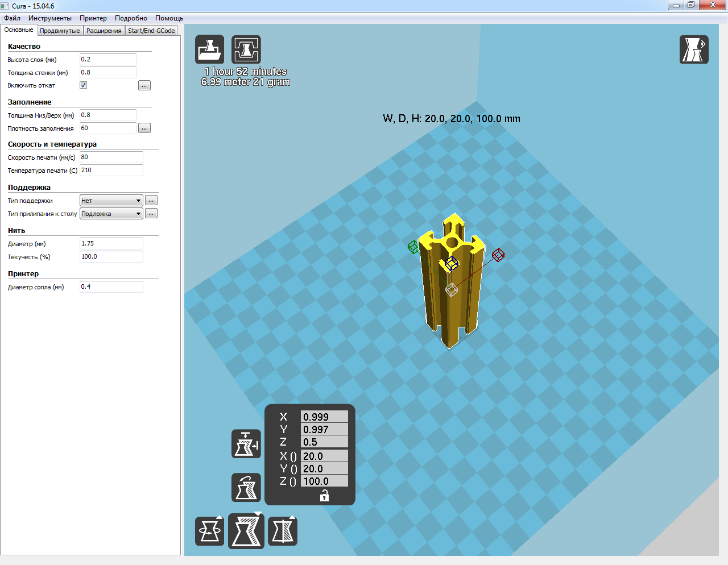The width and height of the screenshot is (728, 565).
Task: Open the Тип поддержки dropdown
Action: [x=111, y=201]
